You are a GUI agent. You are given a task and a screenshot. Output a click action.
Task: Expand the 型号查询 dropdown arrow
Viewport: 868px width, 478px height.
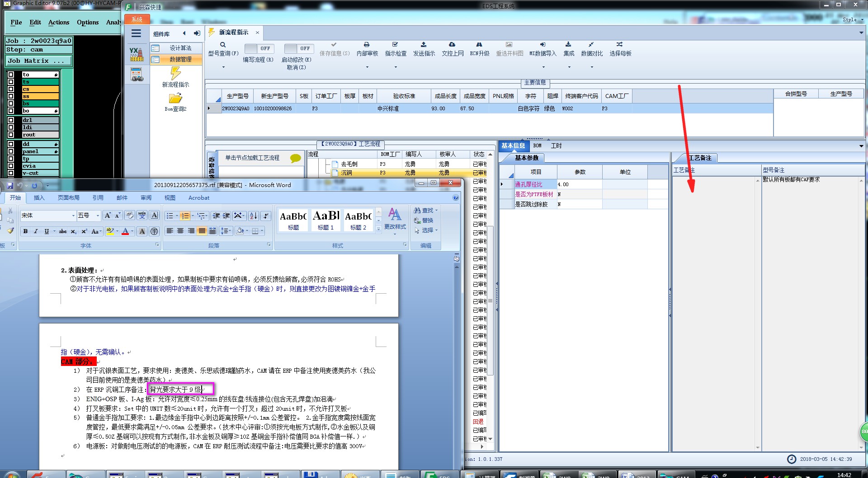223,67
